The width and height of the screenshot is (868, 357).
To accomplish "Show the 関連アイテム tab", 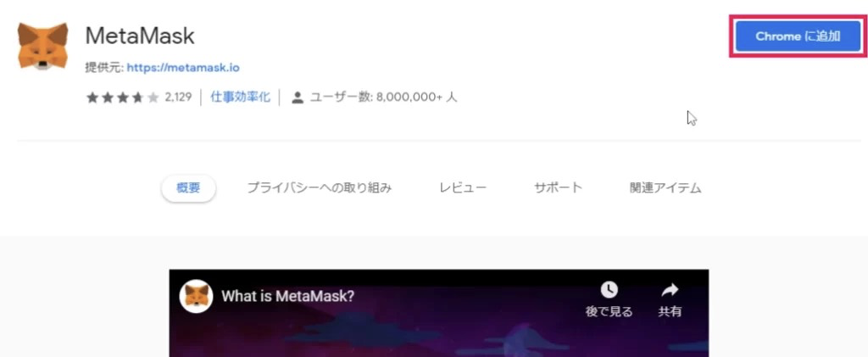I will tap(665, 188).
